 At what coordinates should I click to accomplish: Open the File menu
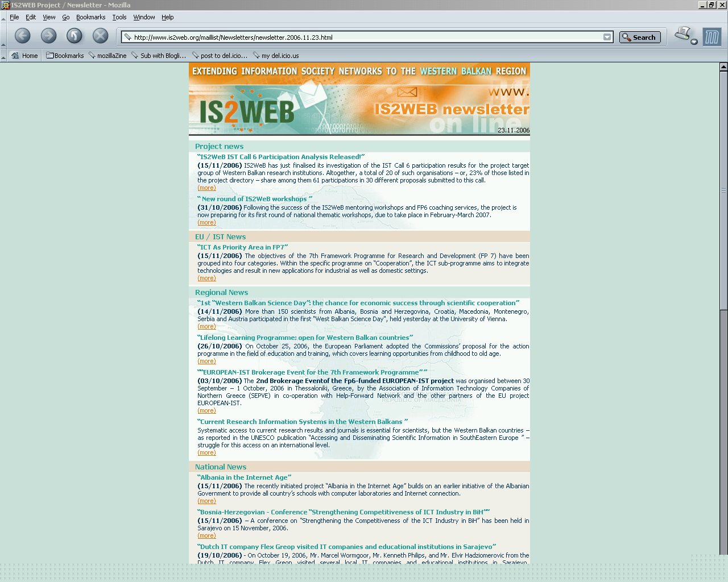(x=14, y=17)
